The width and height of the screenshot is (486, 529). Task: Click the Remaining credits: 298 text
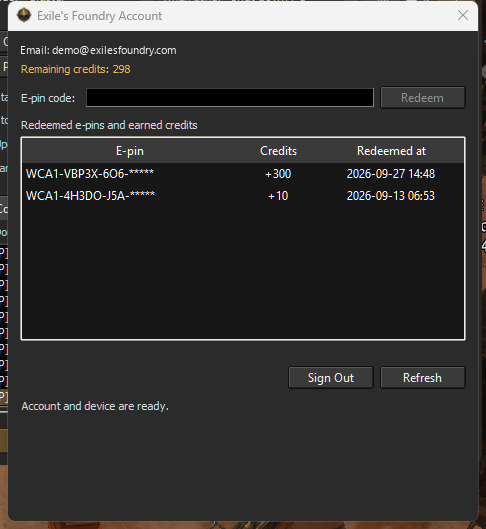[x=76, y=69]
